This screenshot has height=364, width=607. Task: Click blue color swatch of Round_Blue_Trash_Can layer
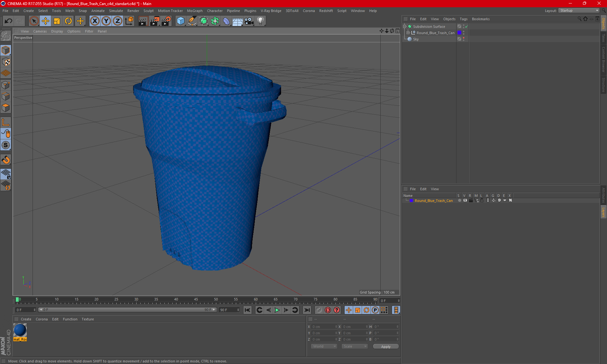[x=411, y=201]
